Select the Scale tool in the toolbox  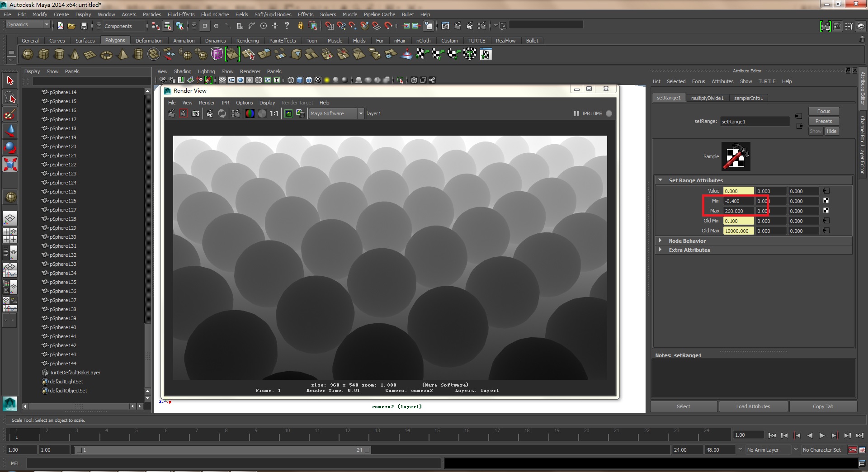click(x=10, y=164)
